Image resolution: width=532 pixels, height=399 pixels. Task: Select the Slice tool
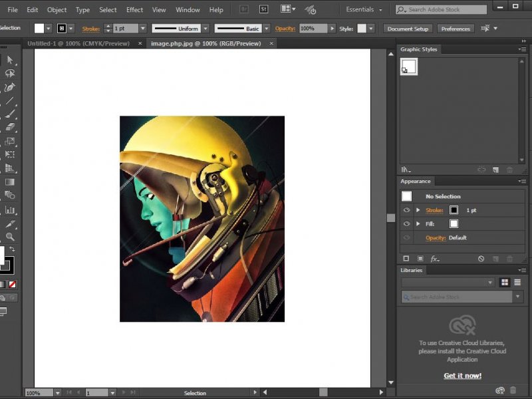click(10, 223)
